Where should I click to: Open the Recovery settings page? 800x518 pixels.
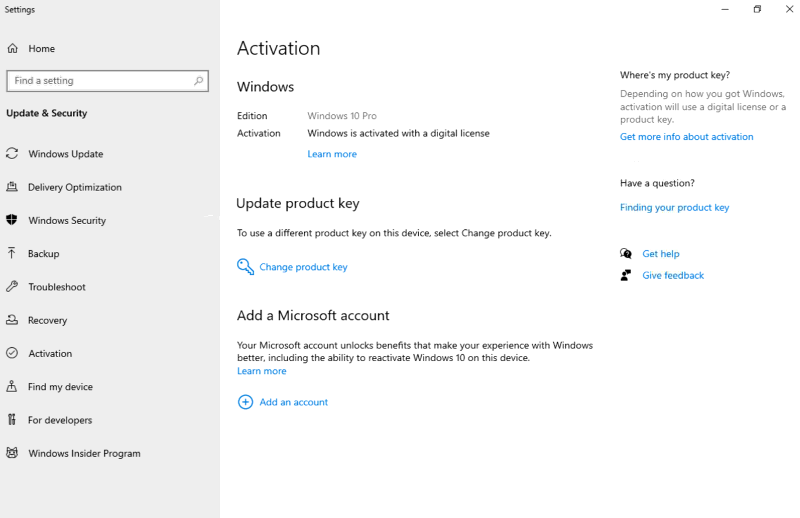[47, 320]
